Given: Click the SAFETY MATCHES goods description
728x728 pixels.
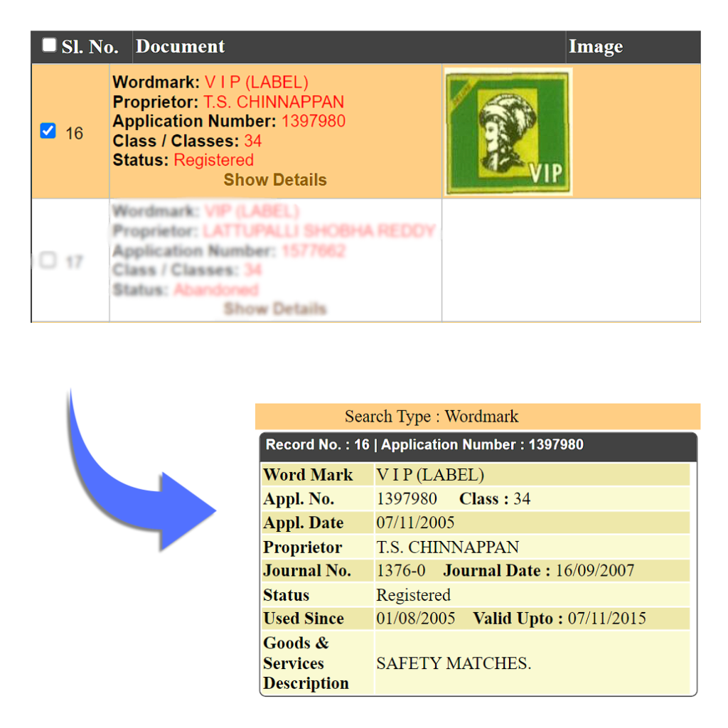Looking at the screenshot, I should pyautogui.click(x=454, y=664).
